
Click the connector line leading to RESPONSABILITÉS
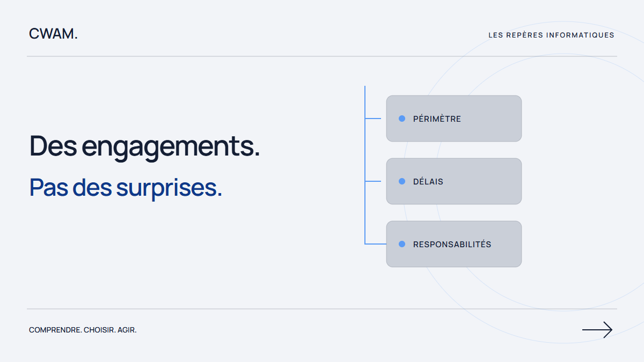point(376,244)
